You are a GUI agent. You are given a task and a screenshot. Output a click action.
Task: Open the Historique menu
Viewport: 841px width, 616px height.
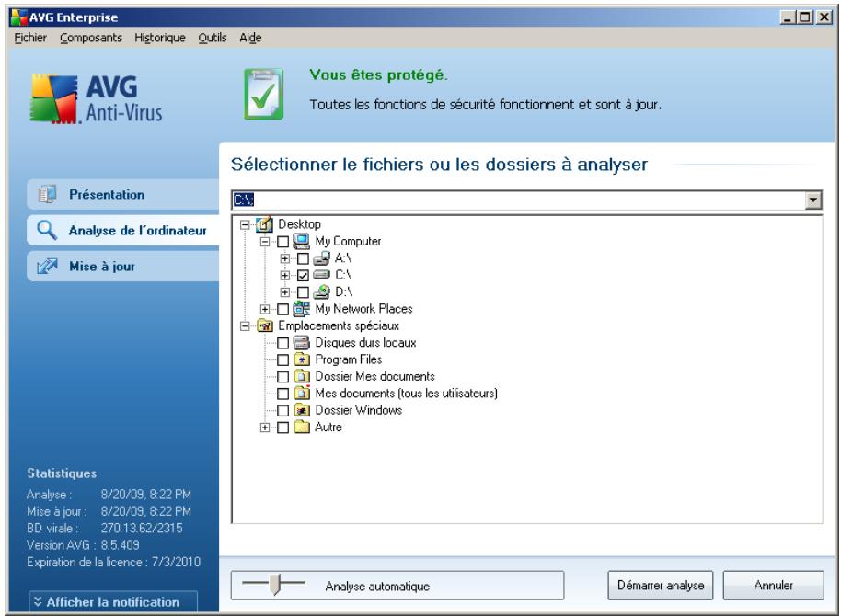click(160, 38)
